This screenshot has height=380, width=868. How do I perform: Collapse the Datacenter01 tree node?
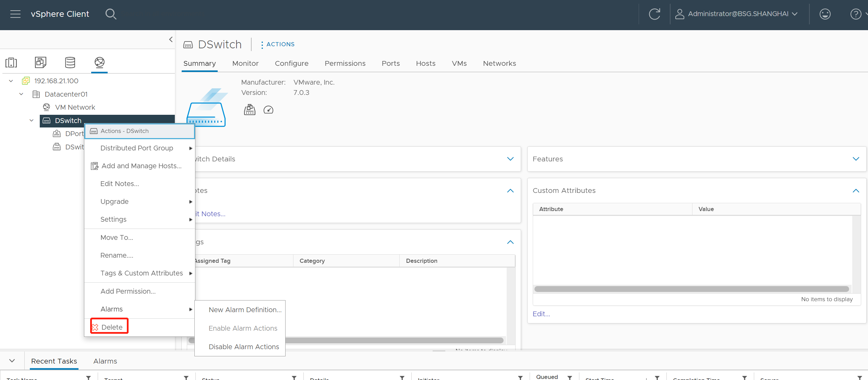click(x=21, y=94)
